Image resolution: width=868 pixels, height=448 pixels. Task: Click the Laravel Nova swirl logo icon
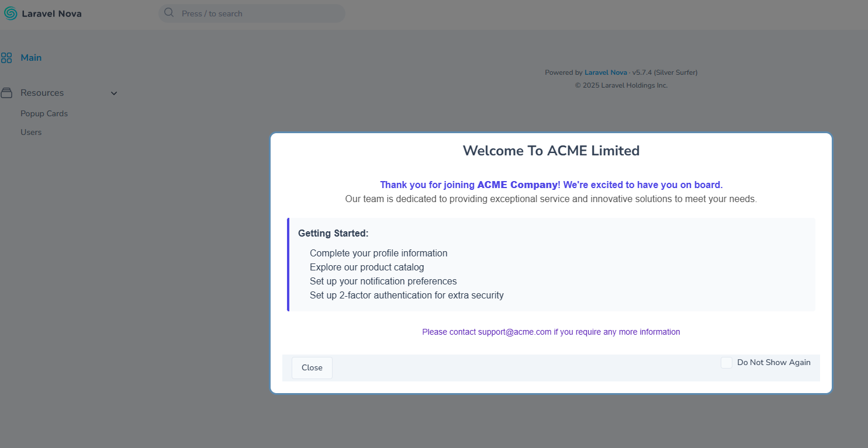(x=11, y=13)
